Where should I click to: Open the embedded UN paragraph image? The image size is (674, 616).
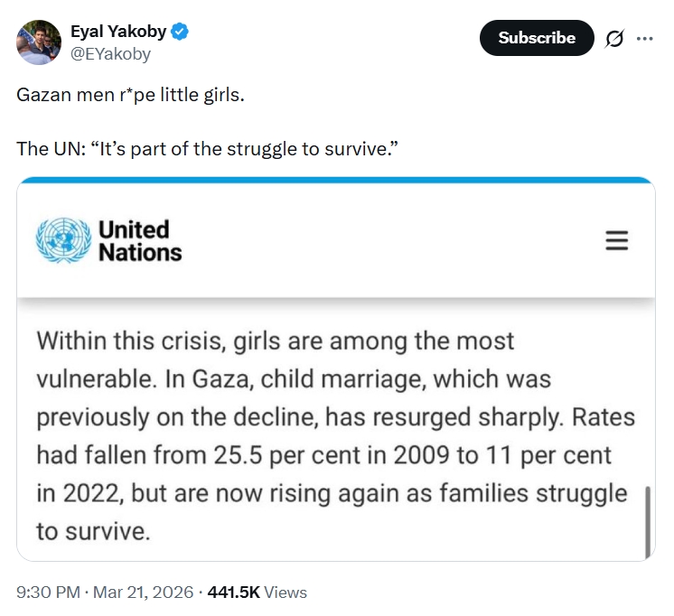click(335, 434)
